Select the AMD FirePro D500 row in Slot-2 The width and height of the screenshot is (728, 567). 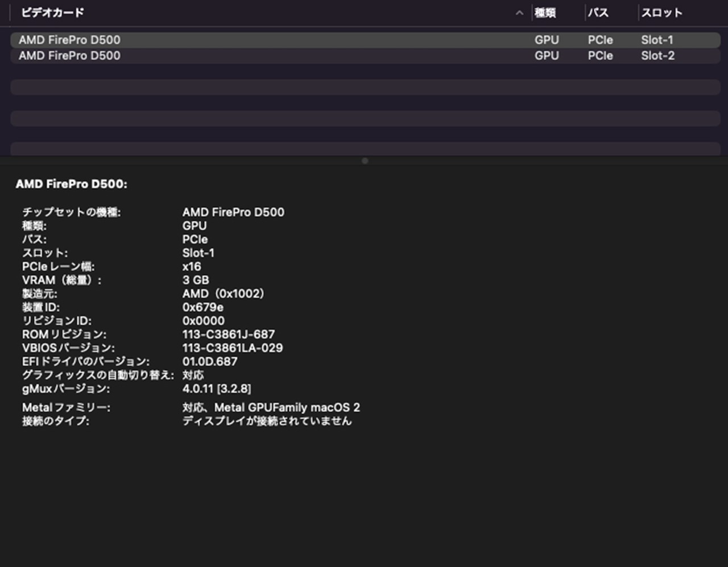pyautogui.click(x=365, y=56)
